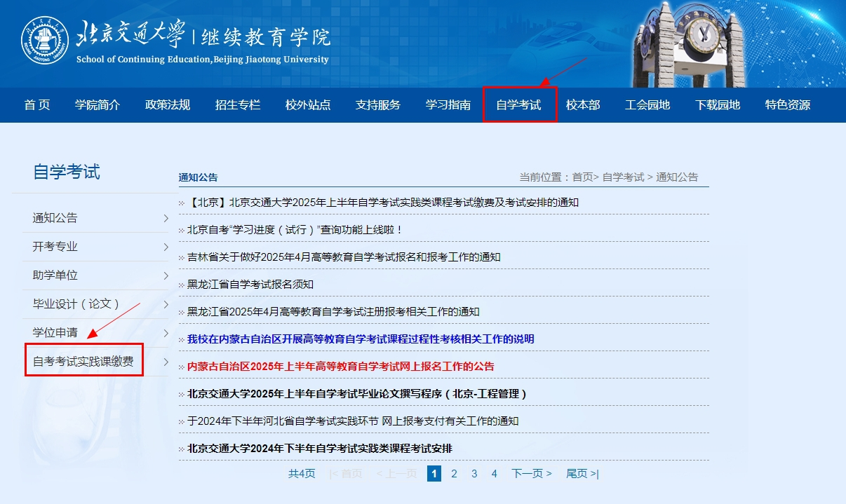Viewport: 846px width, 504px height.
Task: Switch to the 招生专栏 section
Action: point(237,104)
